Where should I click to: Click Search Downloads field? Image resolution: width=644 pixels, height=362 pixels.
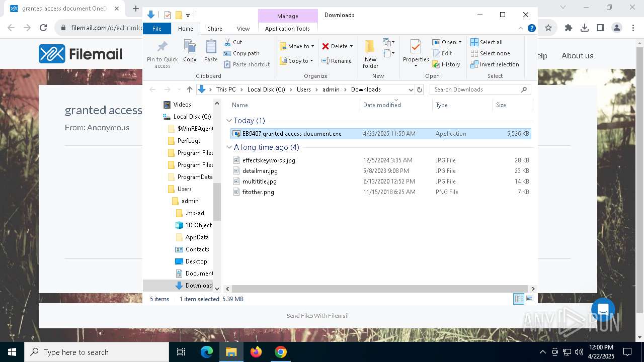480,89
